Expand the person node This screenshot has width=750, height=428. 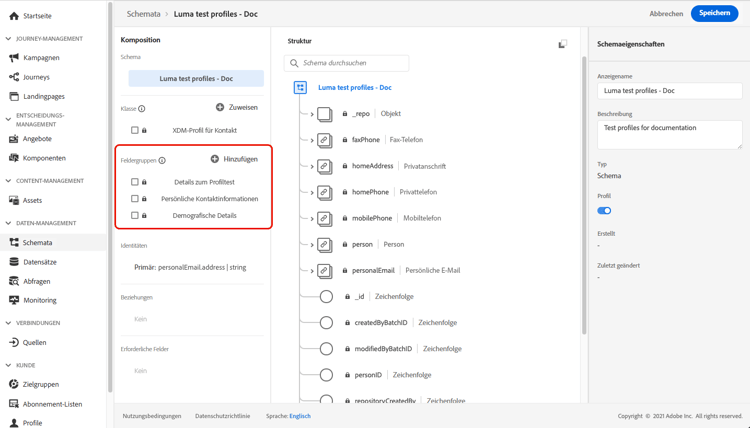[312, 245]
